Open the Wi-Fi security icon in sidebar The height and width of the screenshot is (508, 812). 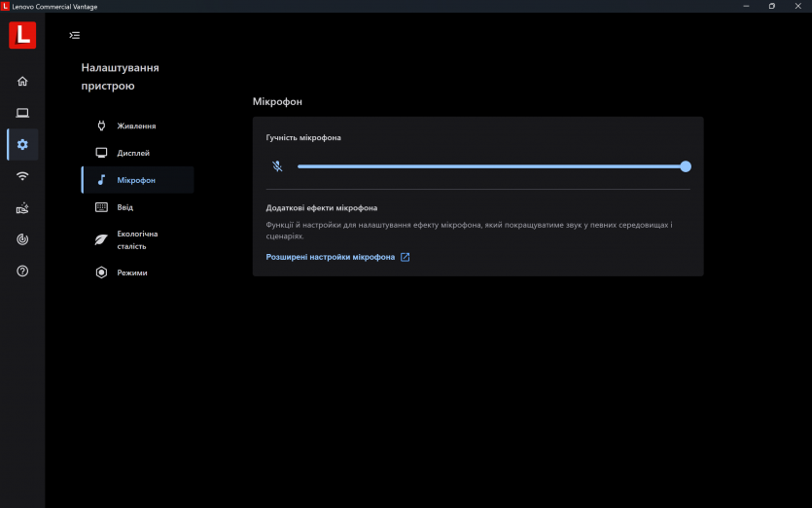[x=22, y=176]
